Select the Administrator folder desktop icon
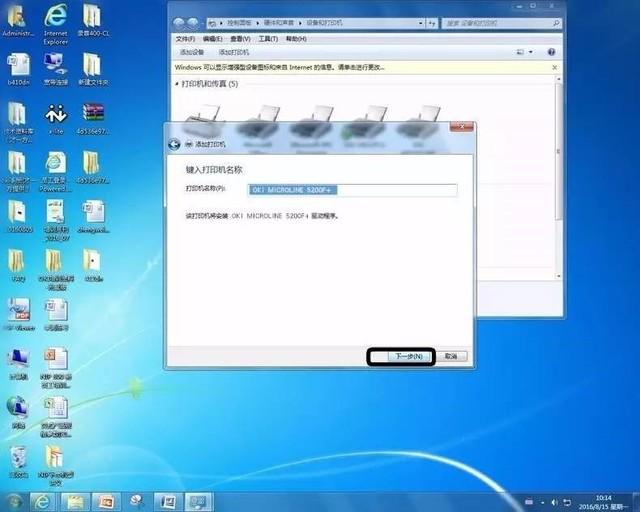 18,20
